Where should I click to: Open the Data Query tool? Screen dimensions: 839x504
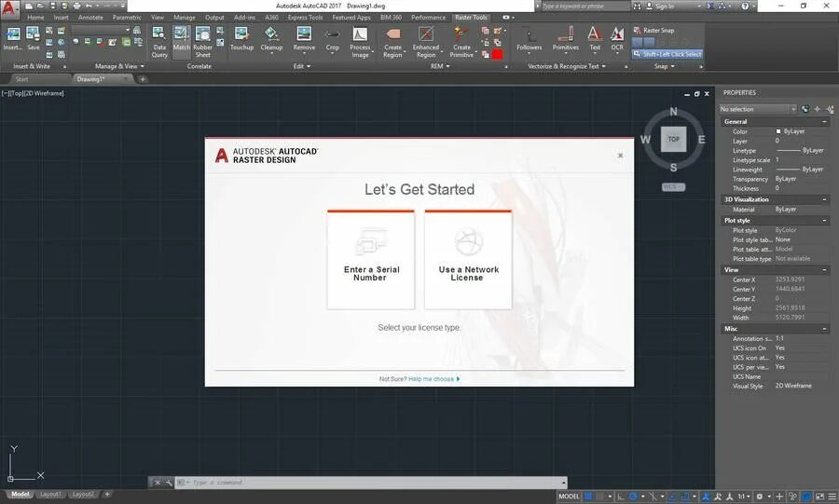coord(158,42)
